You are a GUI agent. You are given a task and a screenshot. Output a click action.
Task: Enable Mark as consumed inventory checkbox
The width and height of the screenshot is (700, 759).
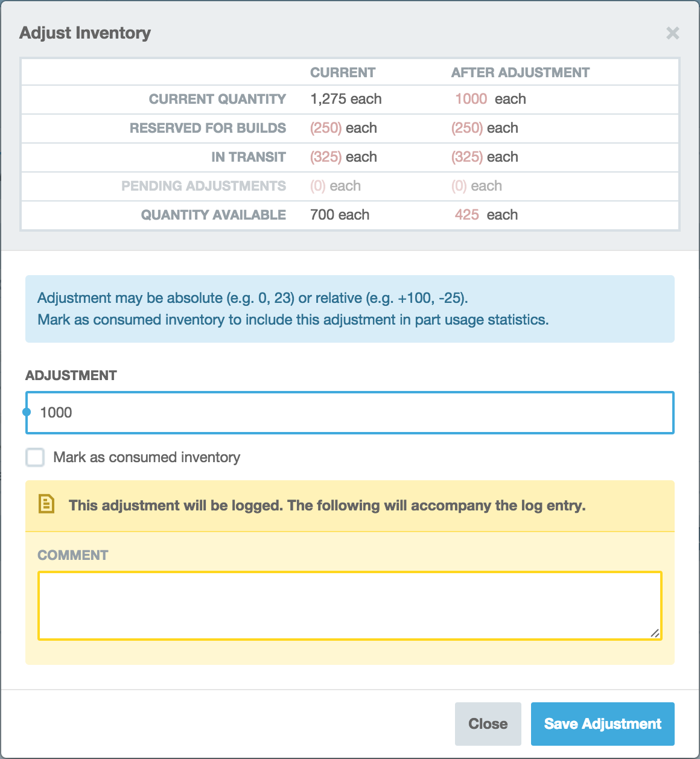pyautogui.click(x=35, y=457)
